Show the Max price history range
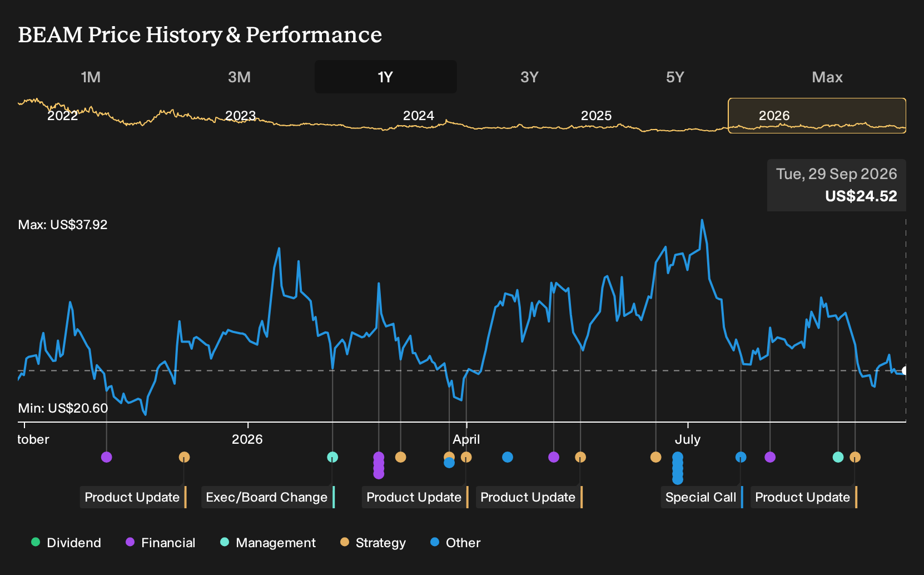 pyautogui.click(x=827, y=77)
